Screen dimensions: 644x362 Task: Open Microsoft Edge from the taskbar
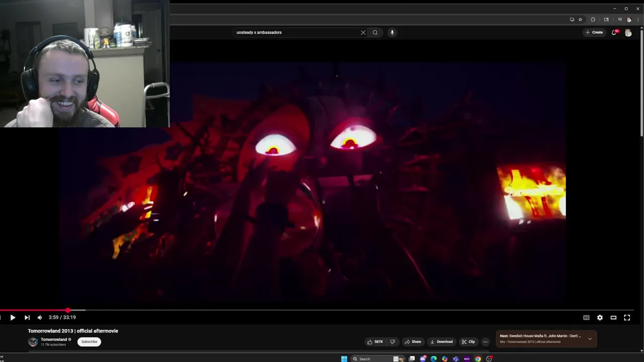pyautogui.click(x=434, y=359)
